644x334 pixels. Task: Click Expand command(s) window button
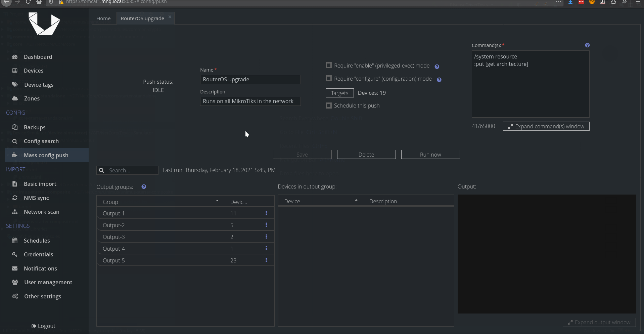(x=546, y=126)
